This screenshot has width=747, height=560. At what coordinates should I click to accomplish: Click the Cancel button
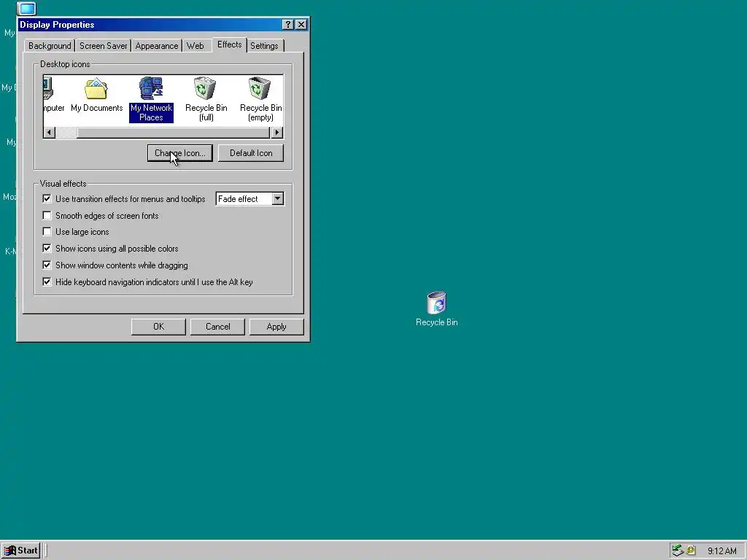pos(217,327)
